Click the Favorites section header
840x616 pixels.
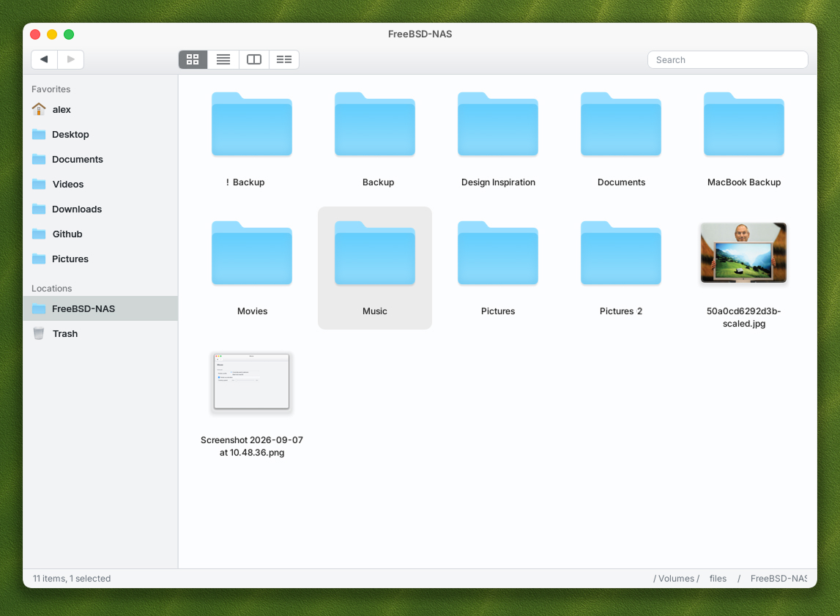[x=51, y=89]
